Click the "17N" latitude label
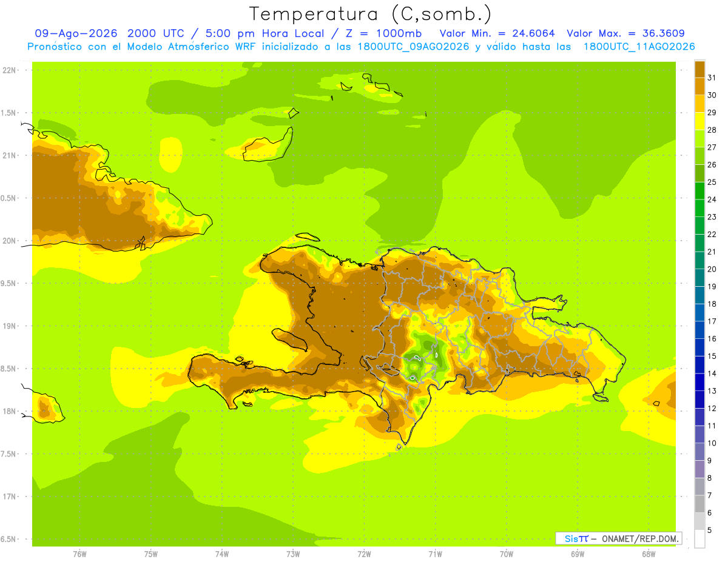 pos(8,497)
